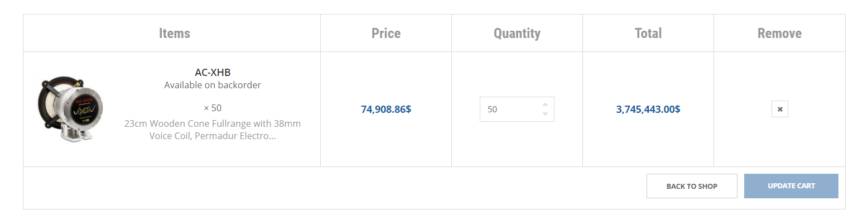Decrease quantity with the down arrow

545,113
